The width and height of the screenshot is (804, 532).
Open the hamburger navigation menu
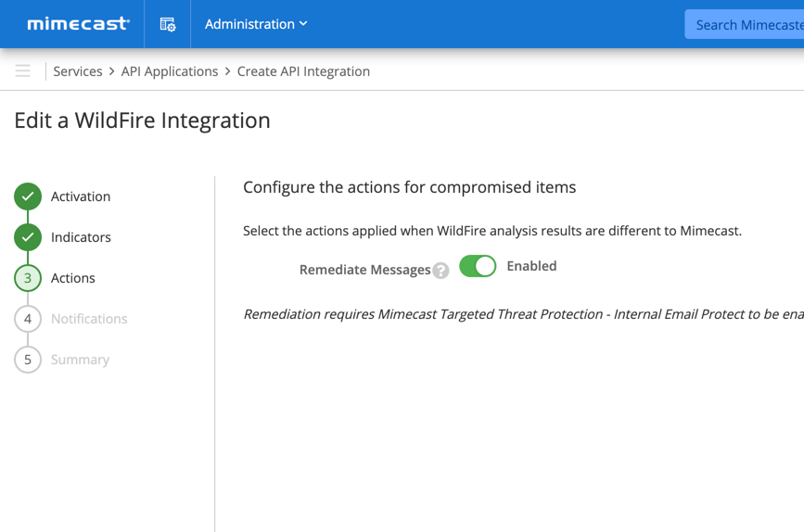tap(22, 70)
